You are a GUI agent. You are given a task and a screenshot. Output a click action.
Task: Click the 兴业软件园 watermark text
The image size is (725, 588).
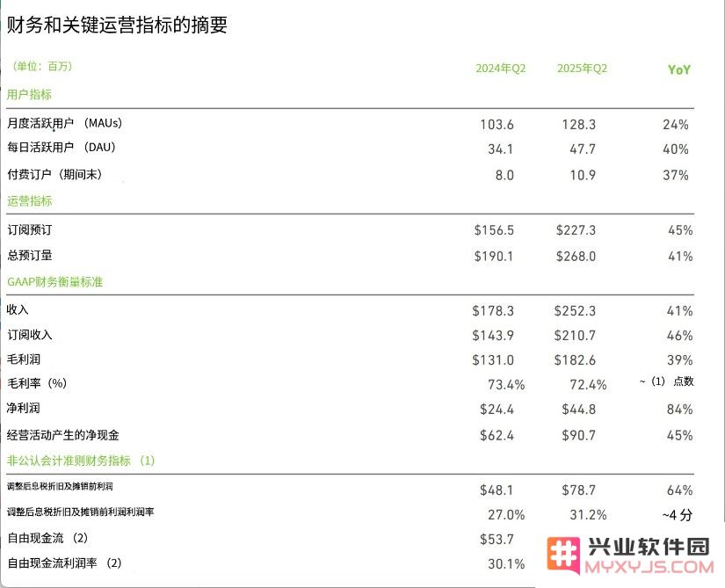pos(648,546)
